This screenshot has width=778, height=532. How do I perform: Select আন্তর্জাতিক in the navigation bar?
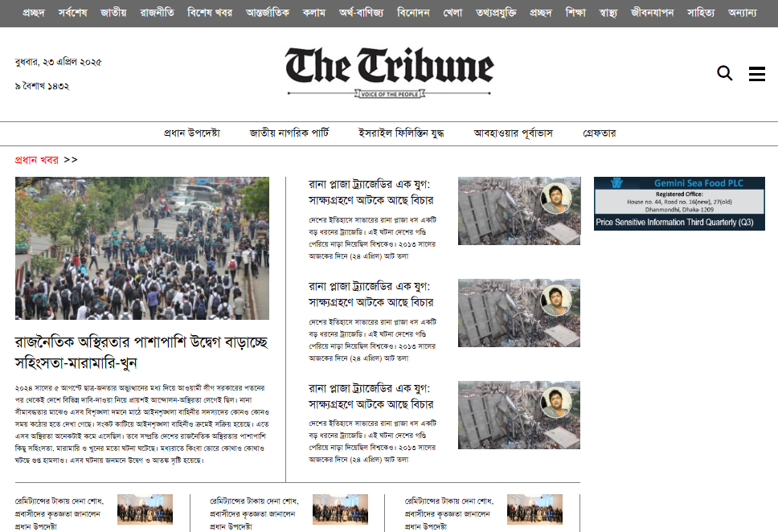click(268, 13)
